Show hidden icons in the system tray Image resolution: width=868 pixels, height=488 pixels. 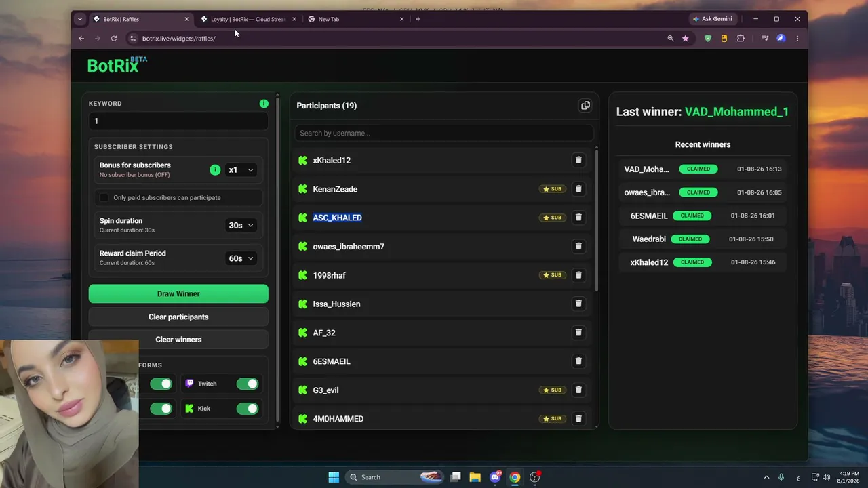tap(767, 477)
